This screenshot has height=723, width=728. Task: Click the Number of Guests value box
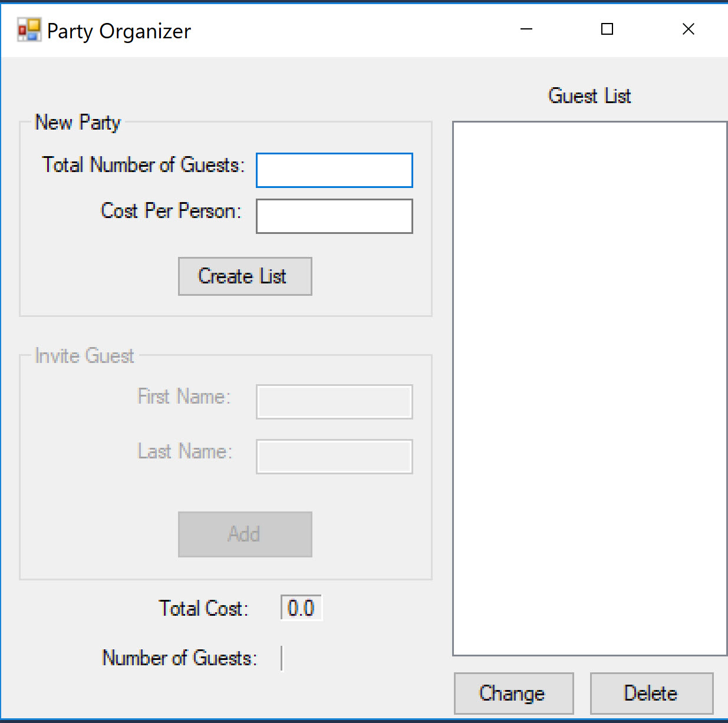pos(282,658)
